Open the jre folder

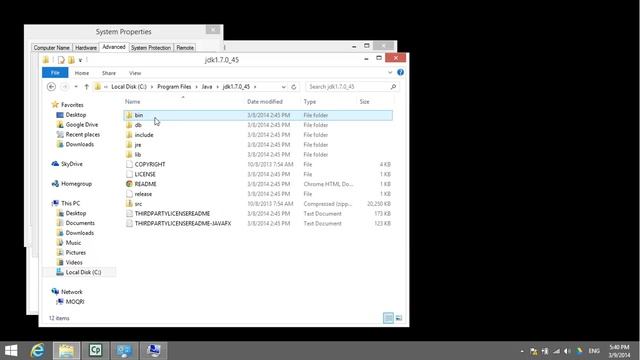(258, 145)
